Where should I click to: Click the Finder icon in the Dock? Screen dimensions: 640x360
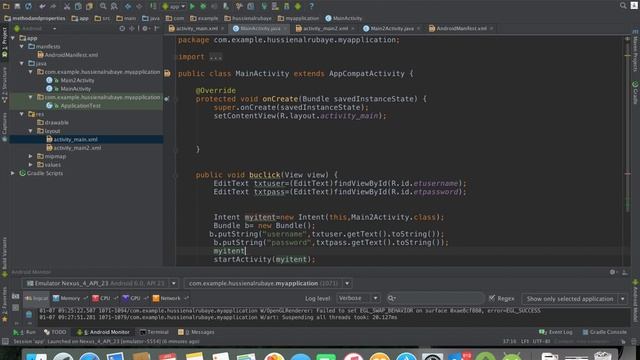click(x=37, y=356)
